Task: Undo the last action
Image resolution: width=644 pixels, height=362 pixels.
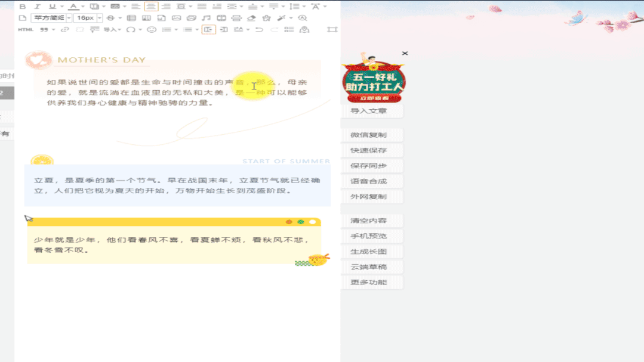Action: [x=259, y=30]
